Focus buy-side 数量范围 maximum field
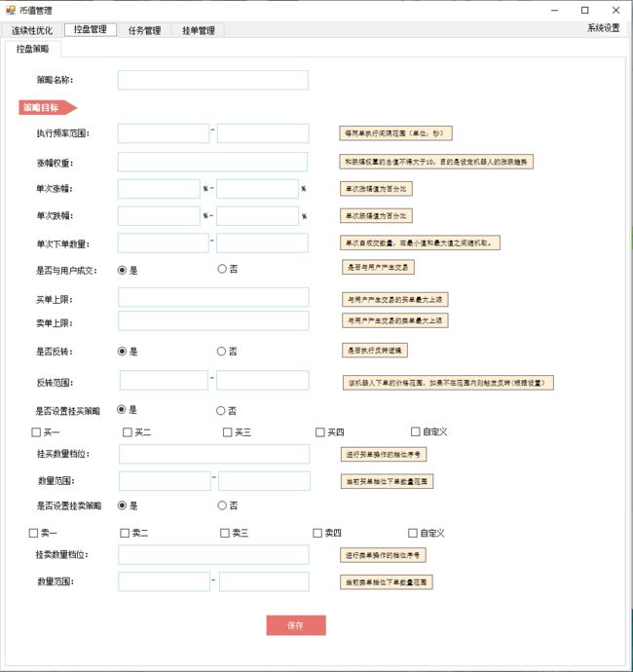Screen dimensions: 633x672 click(x=265, y=481)
